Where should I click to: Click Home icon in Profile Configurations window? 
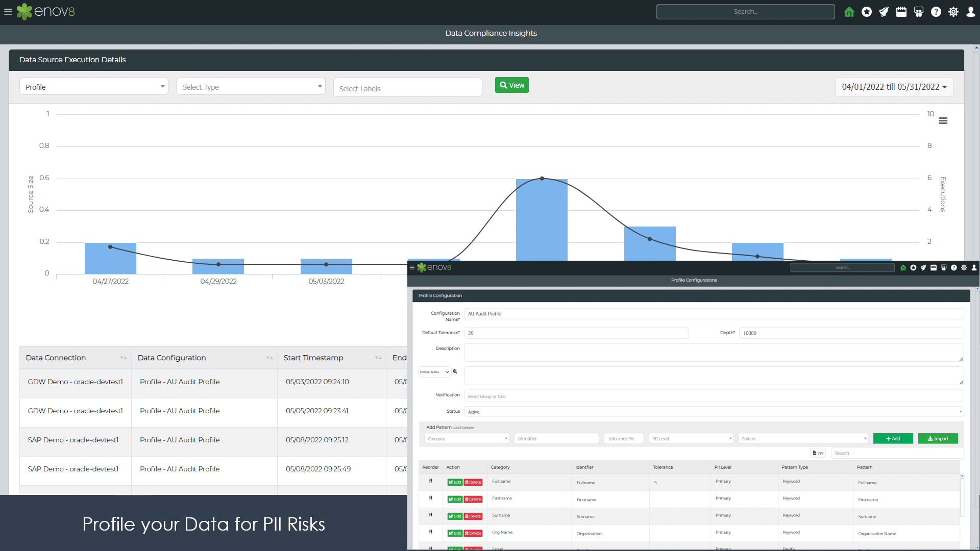(903, 267)
